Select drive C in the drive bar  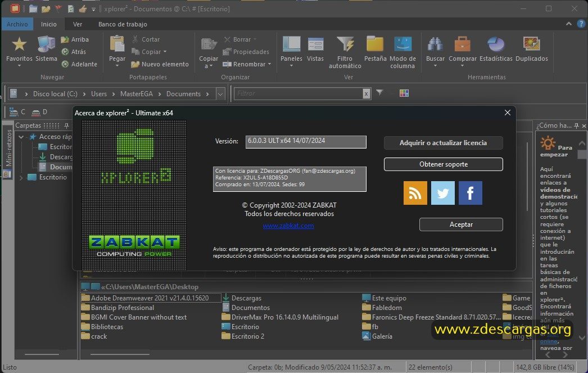[17, 112]
